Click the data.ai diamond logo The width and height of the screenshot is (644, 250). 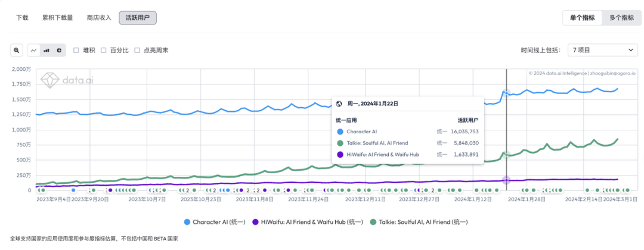[49, 80]
